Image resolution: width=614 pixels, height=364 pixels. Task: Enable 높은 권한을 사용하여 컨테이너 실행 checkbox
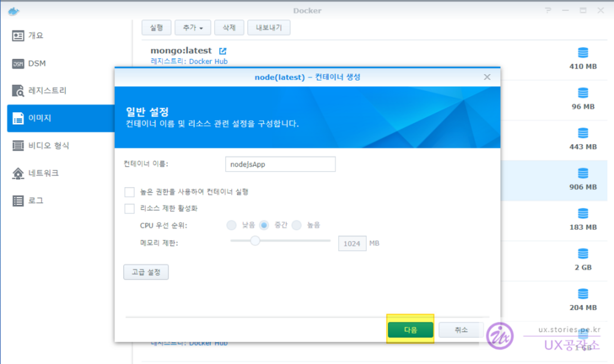(130, 192)
